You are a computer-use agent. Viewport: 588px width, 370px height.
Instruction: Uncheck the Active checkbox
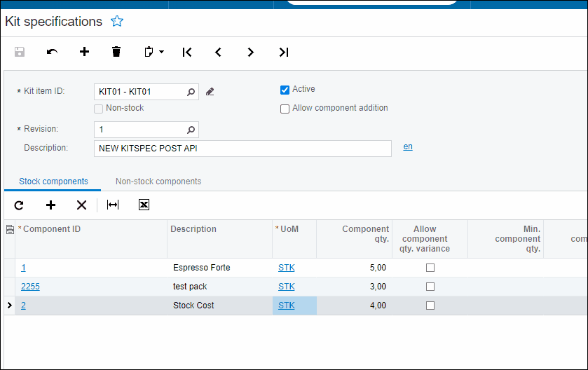285,90
